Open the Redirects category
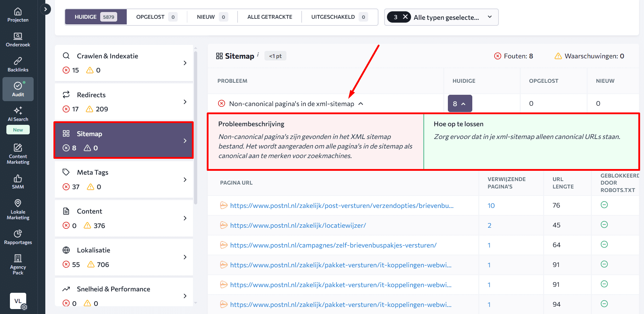The width and height of the screenshot is (644, 314). click(124, 102)
